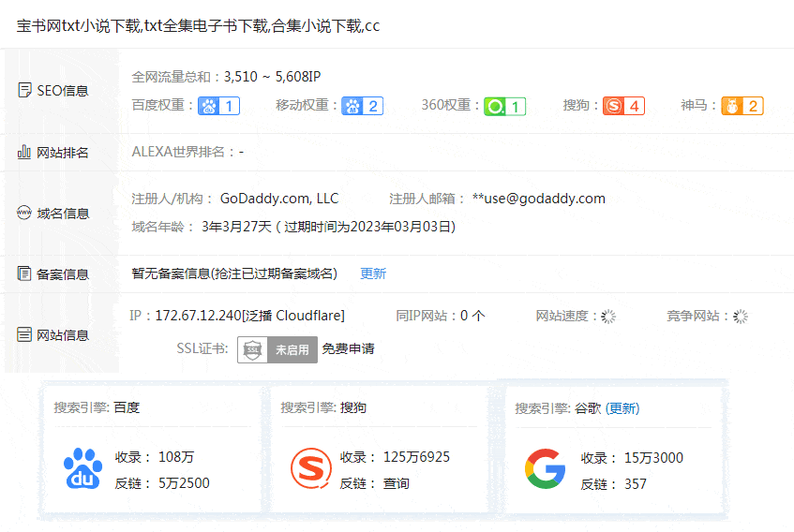Click the Baidu paw logo

[x=82, y=469]
